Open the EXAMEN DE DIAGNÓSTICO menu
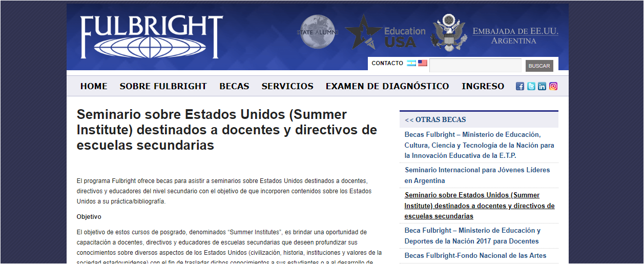This screenshot has height=264, width=644. pyautogui.click(x=387, y=86)
